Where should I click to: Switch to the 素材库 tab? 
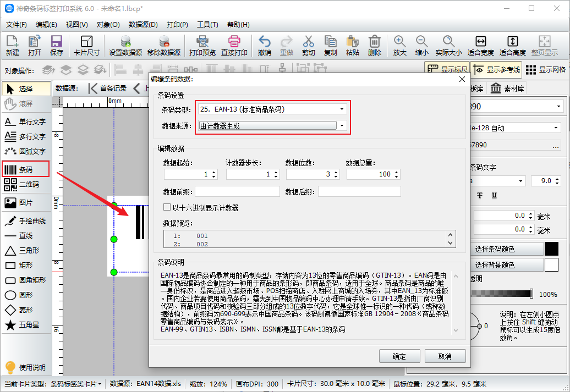507,89
